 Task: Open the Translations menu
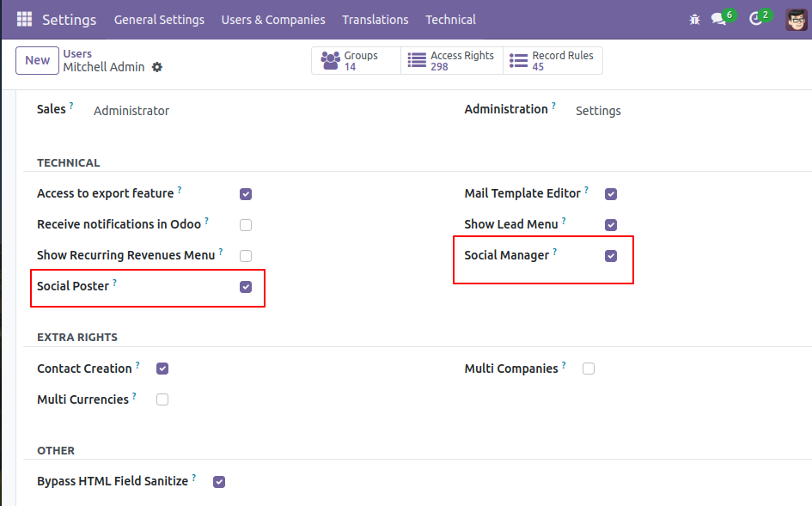click(375, 20)
